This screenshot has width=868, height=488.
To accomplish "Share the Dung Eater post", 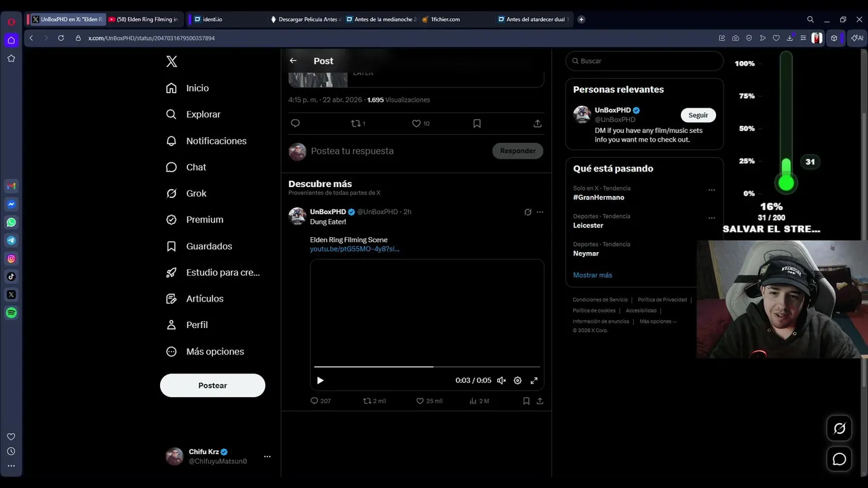I will click(540, 401).
